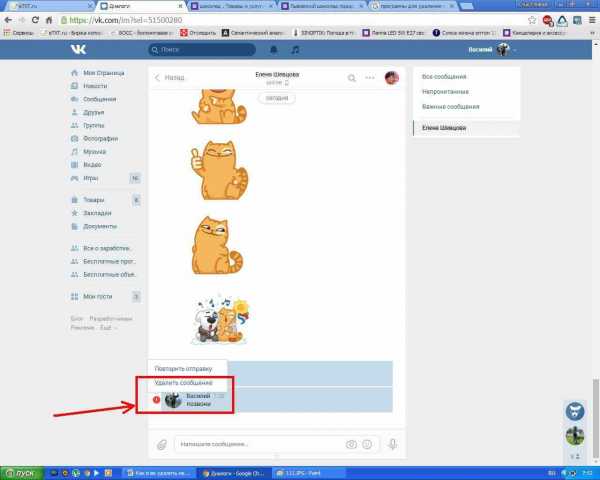This screenshot has height=480, width=600.
Task: Select the Важные сообщения filter
Action: [450, 106]
